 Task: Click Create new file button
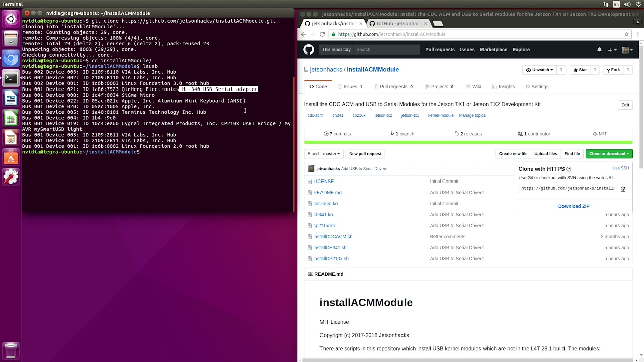click(513, 154)
